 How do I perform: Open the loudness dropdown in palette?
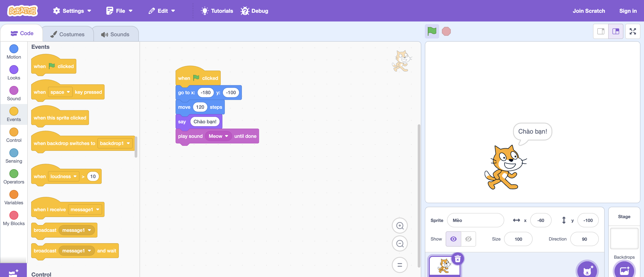tap(64, 176)
